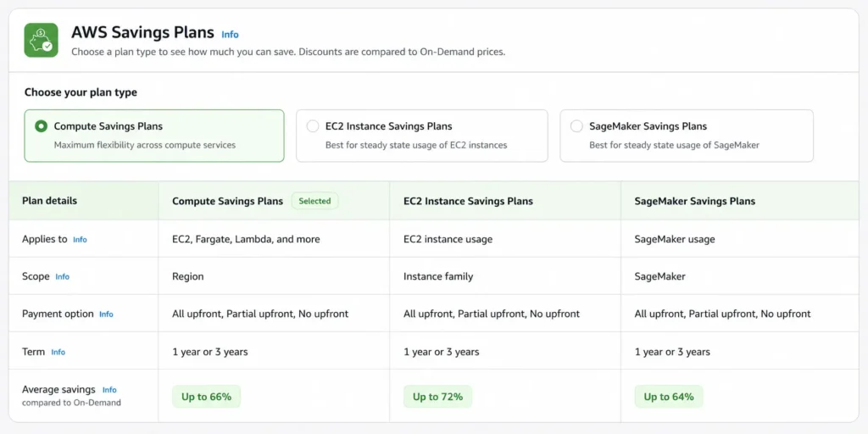Click 'Best for steady state usage of EC2 instances'

[x=416, y=145]
